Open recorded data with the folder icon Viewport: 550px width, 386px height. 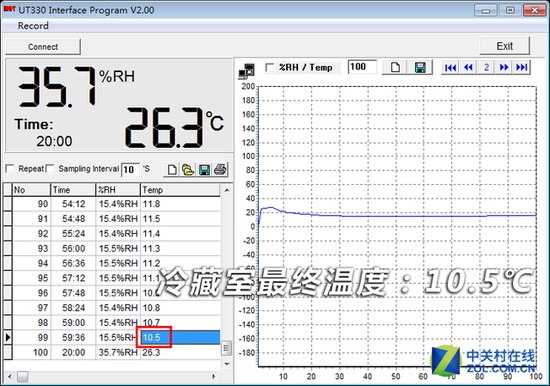pyautogui.click(x=188, y=169)
